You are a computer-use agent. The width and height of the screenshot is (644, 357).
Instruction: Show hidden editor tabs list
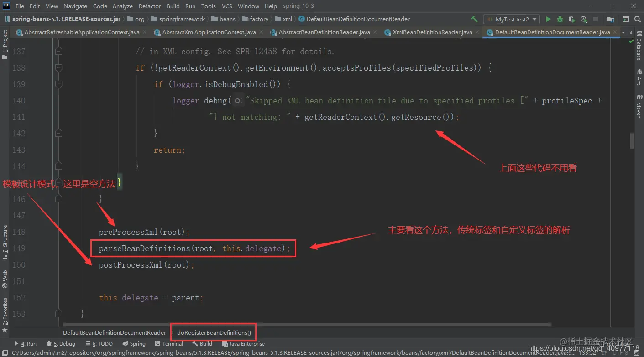628,32
